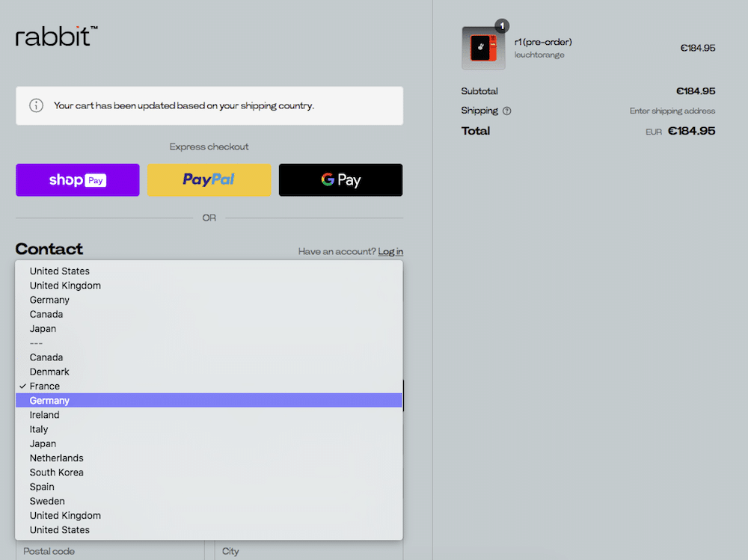Click the Total €184.95 amount
748x560 pixels.
(x=691, y=131)
